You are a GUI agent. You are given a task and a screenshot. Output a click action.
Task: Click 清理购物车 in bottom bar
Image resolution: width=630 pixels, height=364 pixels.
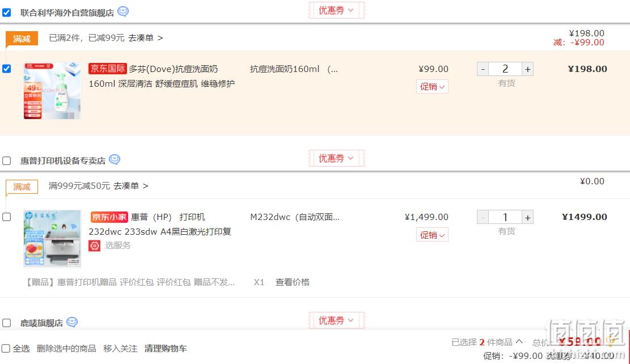click(166, 348)
